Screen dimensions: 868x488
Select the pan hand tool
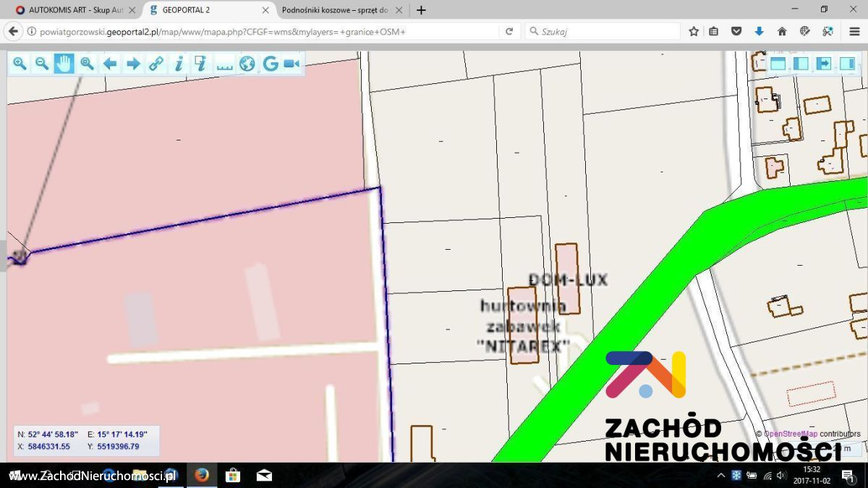(x=64, y=64)
